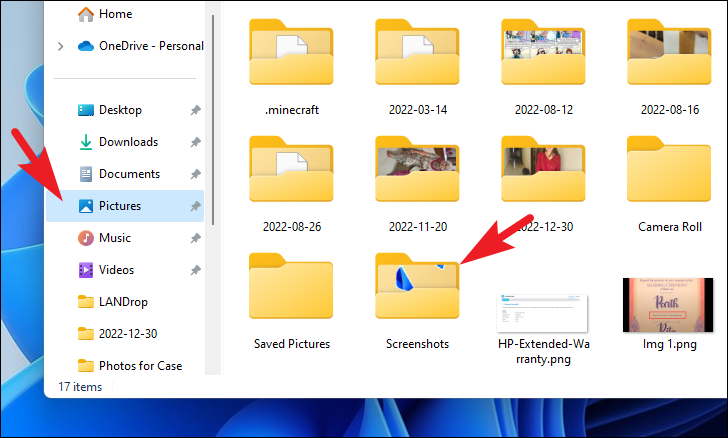Open the 2022-08-26 folder
The height and width of the screenshot is (438, 728).
pyautogui.click(x=290, y=175)
